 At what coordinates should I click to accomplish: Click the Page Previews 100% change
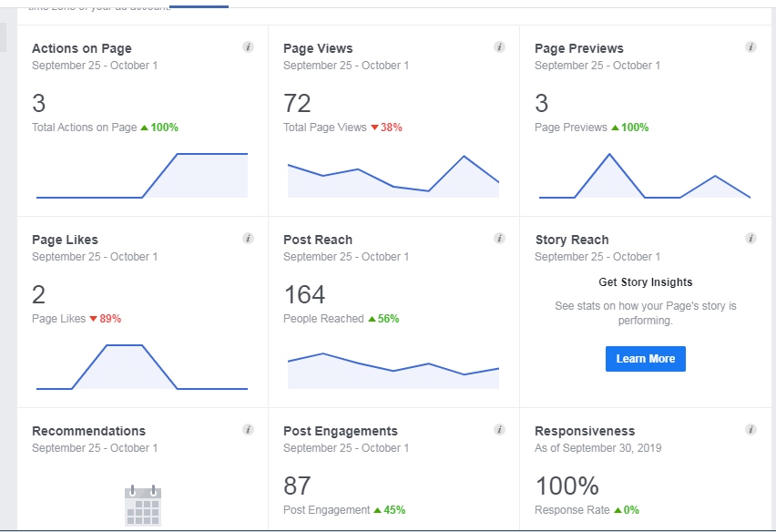(x=630, y=128)
